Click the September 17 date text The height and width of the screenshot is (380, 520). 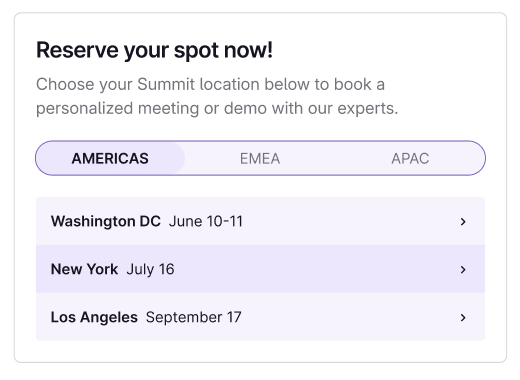(194, 317)
